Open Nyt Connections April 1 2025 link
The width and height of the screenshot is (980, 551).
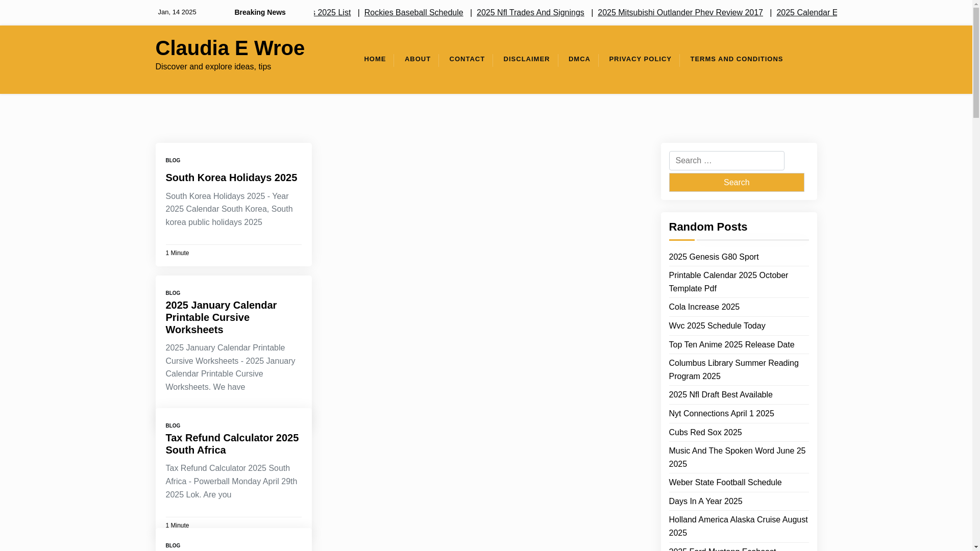(721, 414)
